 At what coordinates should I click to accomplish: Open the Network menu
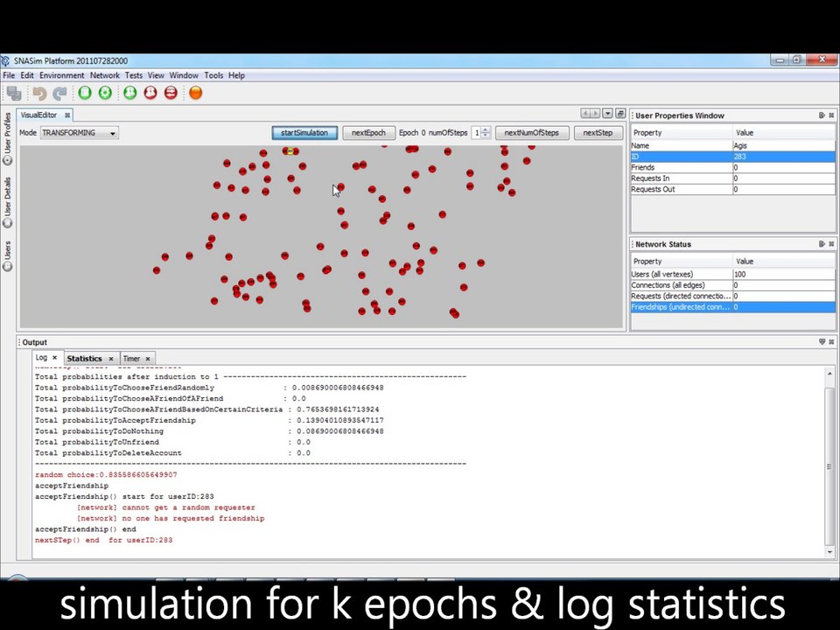104,75
